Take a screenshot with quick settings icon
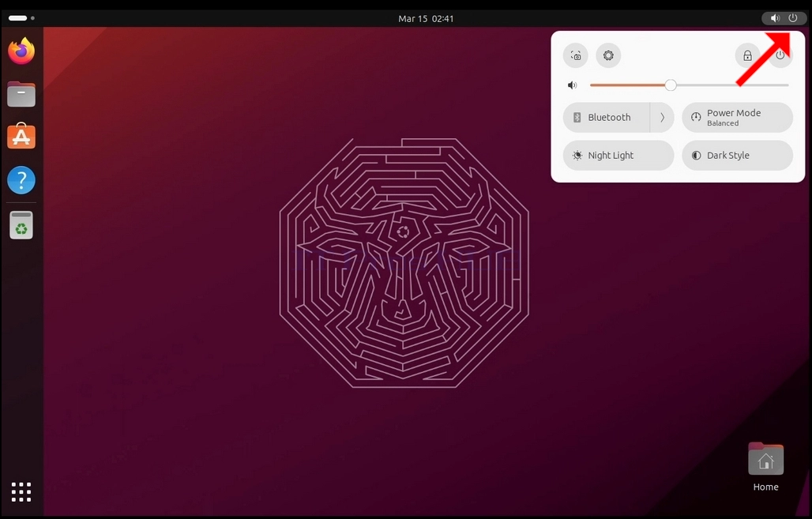This screenshot has height=519, width=812. tap(575, 55)
